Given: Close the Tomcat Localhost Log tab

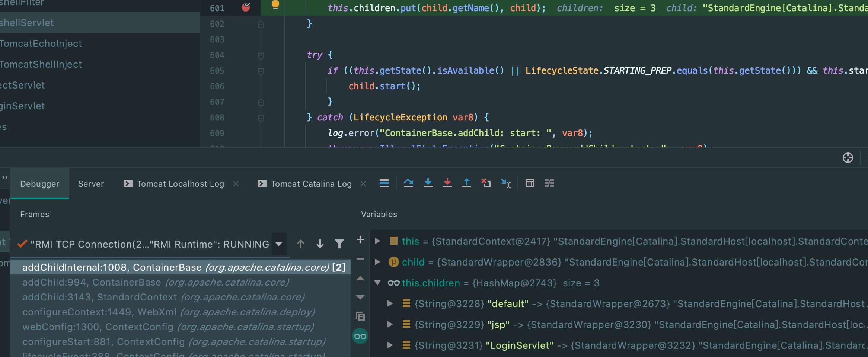Looking at the screenshot, I should pos(236,184).
